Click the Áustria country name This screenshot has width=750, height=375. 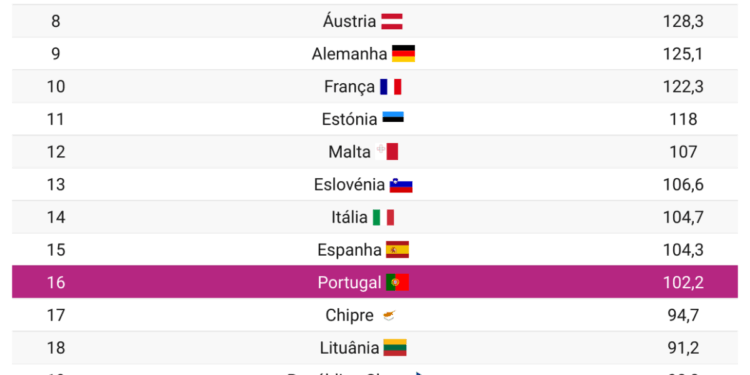pyautogui.click(x=349, y=22)
